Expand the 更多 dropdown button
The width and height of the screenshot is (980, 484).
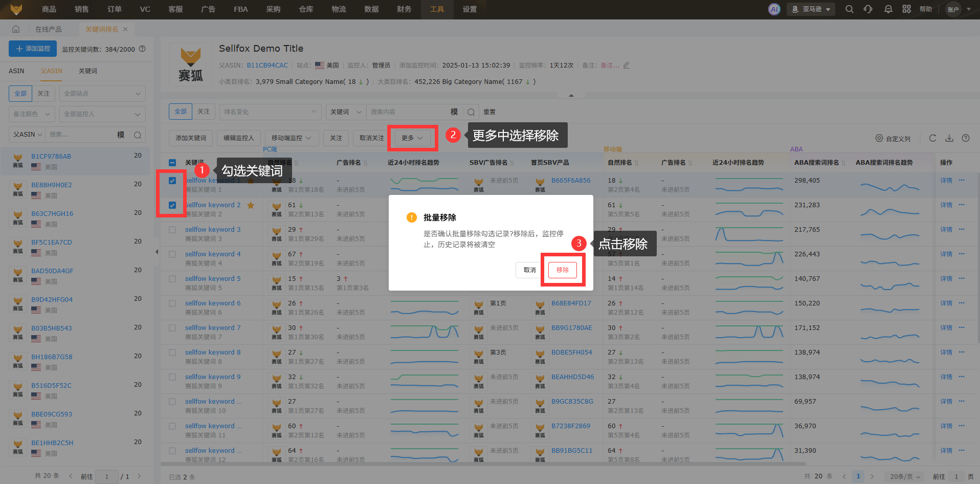point(412,138)
